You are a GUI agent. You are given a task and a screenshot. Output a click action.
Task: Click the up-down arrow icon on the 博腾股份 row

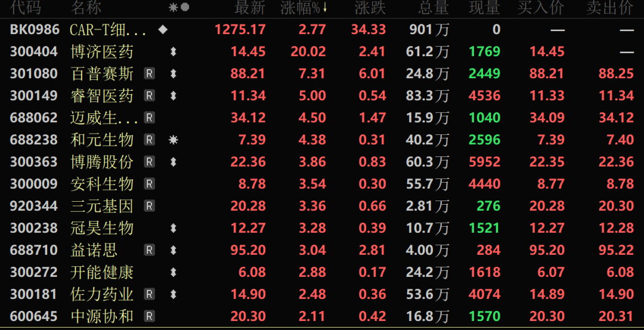[174, 162]
